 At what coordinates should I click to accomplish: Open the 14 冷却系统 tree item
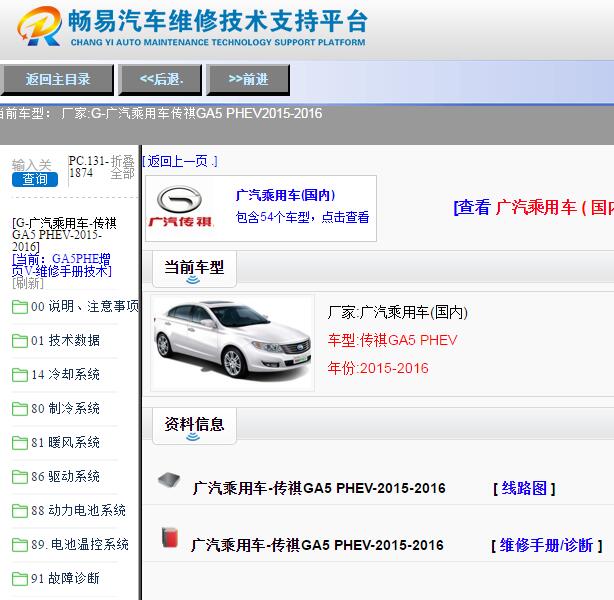coord(65,374)
